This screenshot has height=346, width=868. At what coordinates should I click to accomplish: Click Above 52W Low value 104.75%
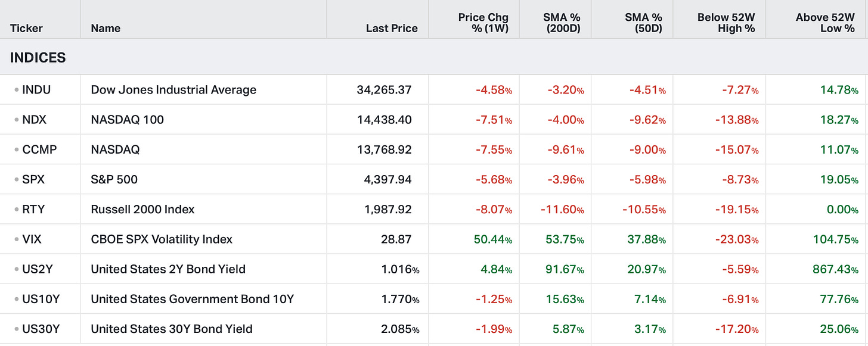836,239
